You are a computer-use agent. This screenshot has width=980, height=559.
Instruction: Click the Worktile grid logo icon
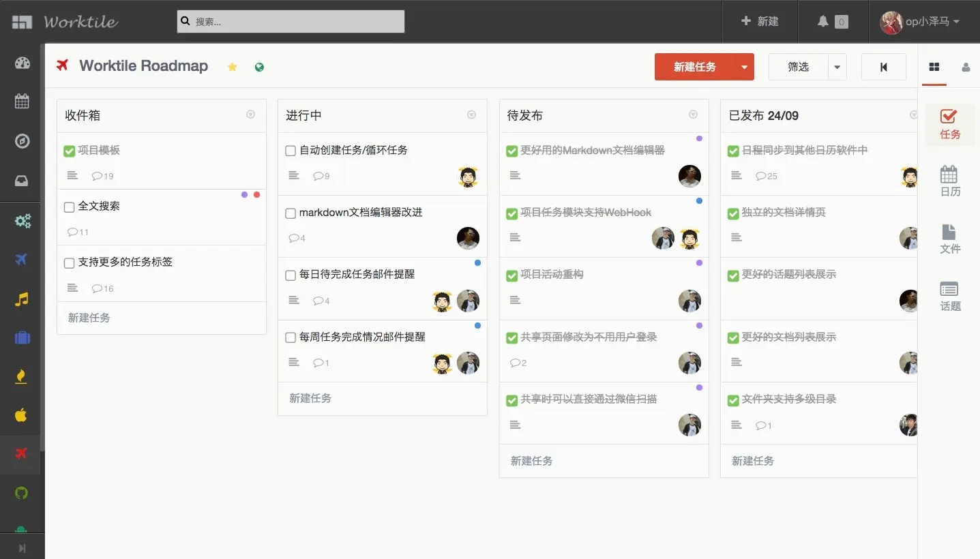[22, 22]
